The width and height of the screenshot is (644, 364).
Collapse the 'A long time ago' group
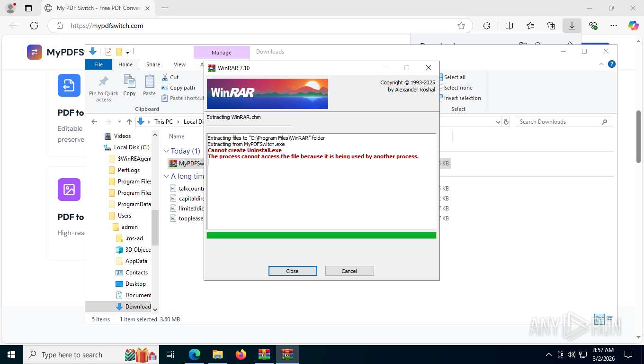tap(166, 176)
